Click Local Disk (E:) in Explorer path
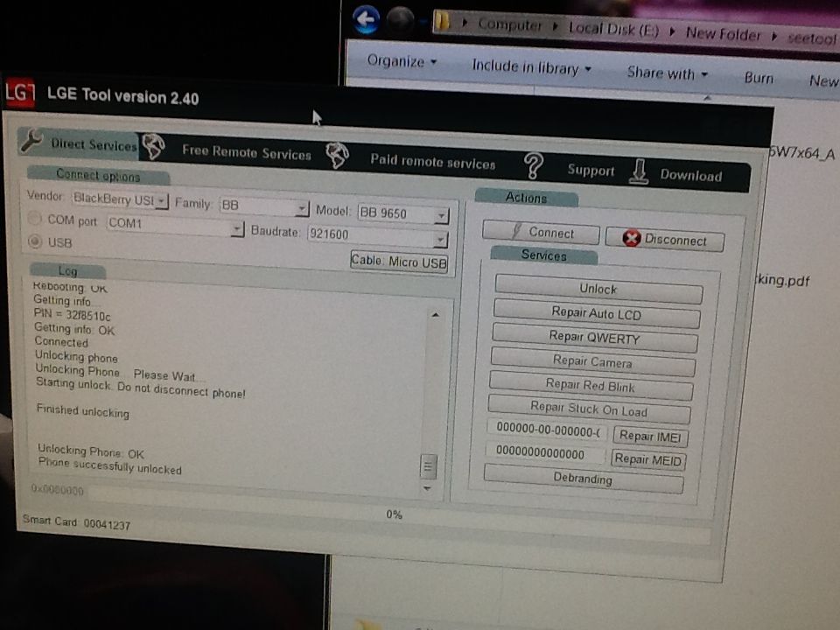The width and height of the screenshot is (840, 630). [x=614, y=29]
